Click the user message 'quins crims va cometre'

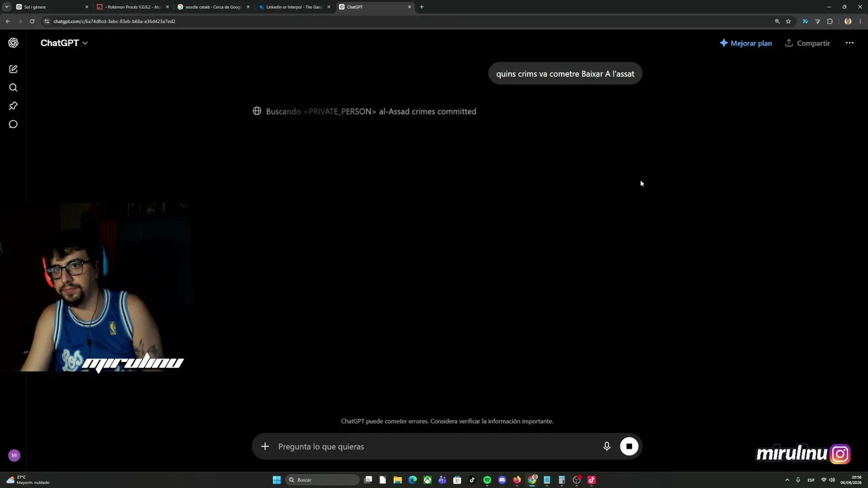point(565,74)
